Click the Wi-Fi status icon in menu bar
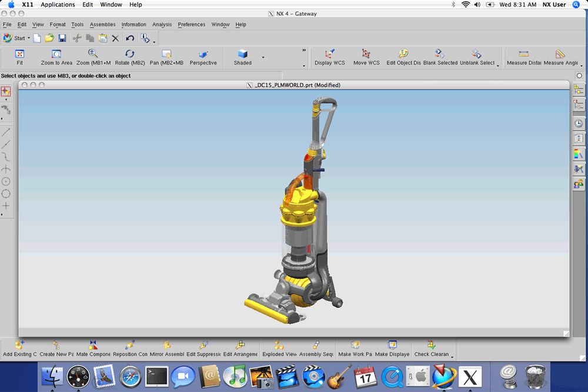The image size is (588, 392). (x=465, y=5)
